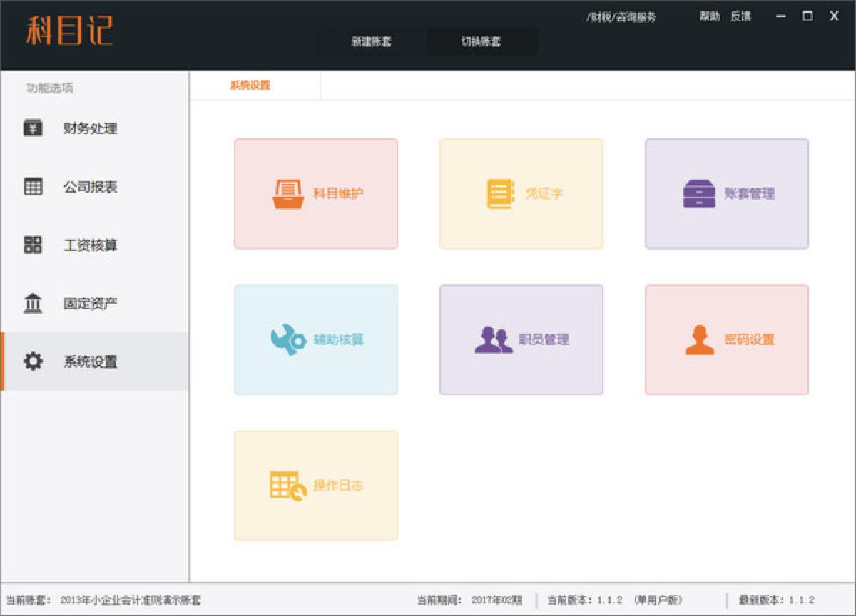Image resolution: width=856 pixels, height=616 pixels.
Task: Open the 职员管理 tile
Action: click(521, 339)
